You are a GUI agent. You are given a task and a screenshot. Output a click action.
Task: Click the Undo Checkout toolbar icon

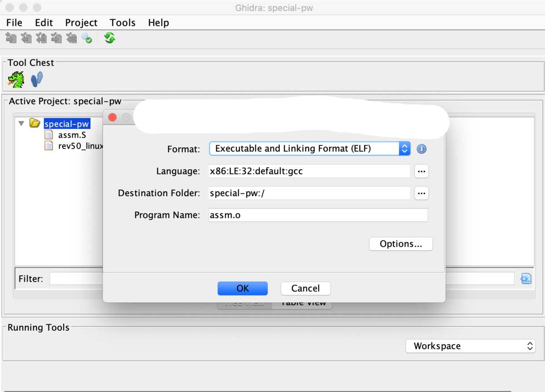(x=71, y=38)
